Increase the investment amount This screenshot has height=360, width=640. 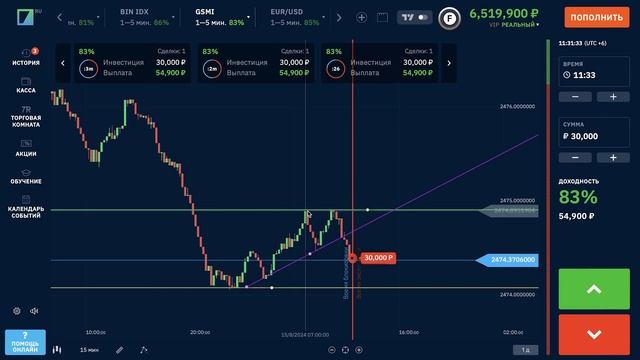pyautogui.click(x=613, y=158)
